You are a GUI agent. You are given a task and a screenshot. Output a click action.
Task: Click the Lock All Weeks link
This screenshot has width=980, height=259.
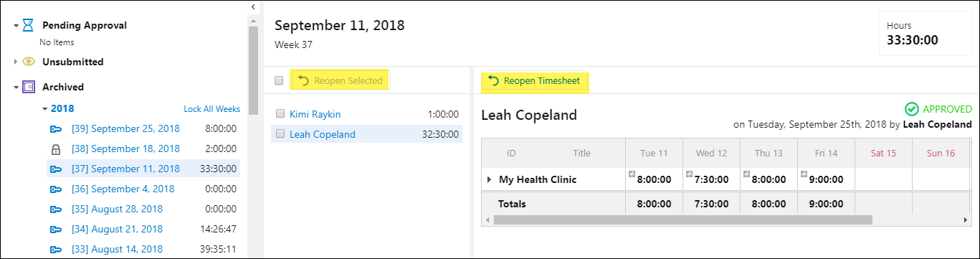coord(211,109)
